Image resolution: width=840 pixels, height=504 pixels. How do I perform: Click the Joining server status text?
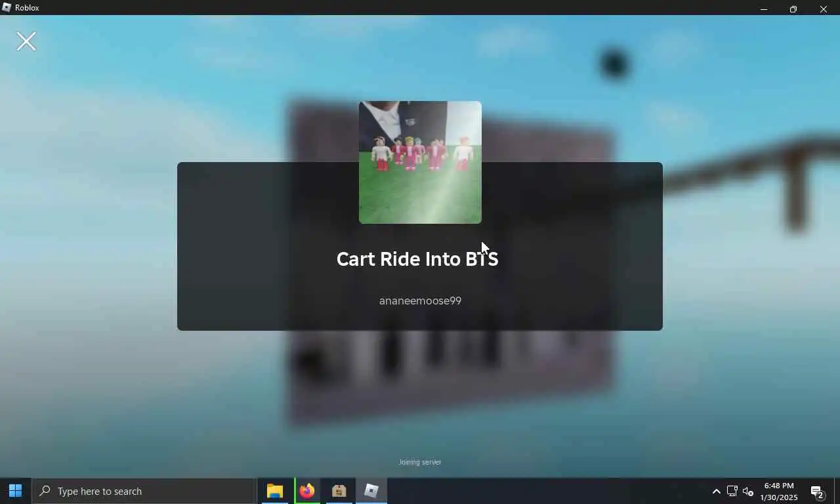click(420, 462)
